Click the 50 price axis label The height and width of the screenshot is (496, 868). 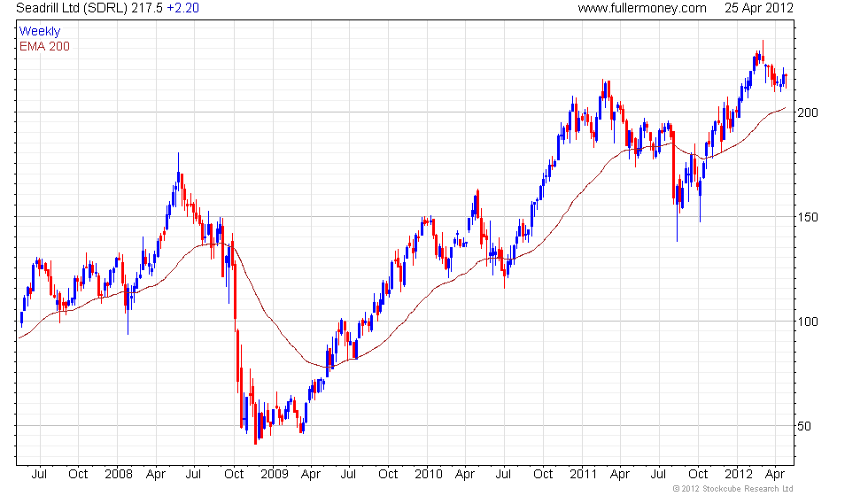coord(804,426)
